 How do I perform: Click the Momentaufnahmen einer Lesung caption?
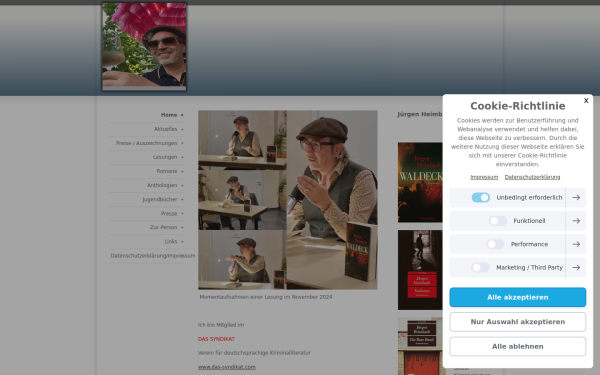point(266,297)
